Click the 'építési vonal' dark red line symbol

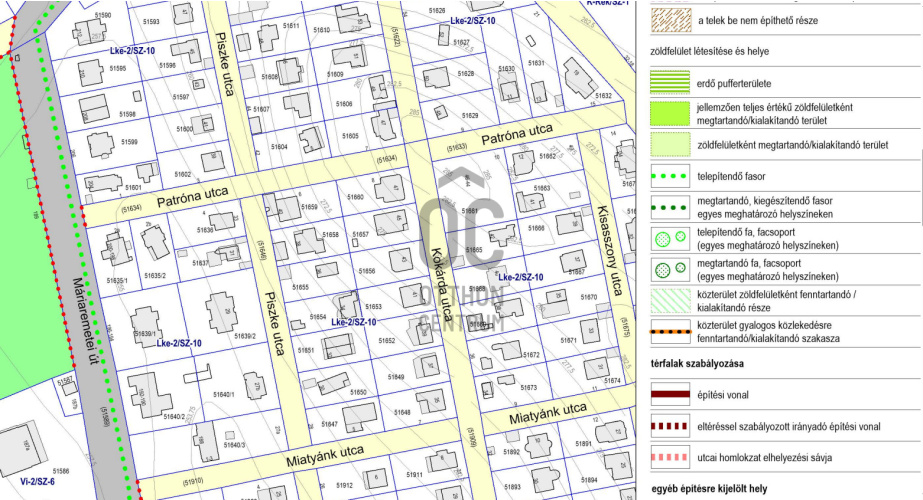666,395
